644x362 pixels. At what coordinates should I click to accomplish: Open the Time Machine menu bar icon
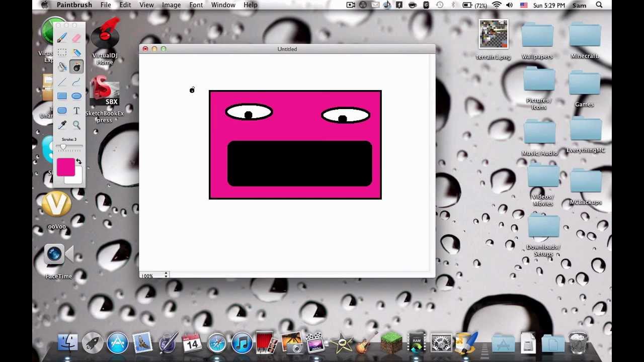(440, 5)
